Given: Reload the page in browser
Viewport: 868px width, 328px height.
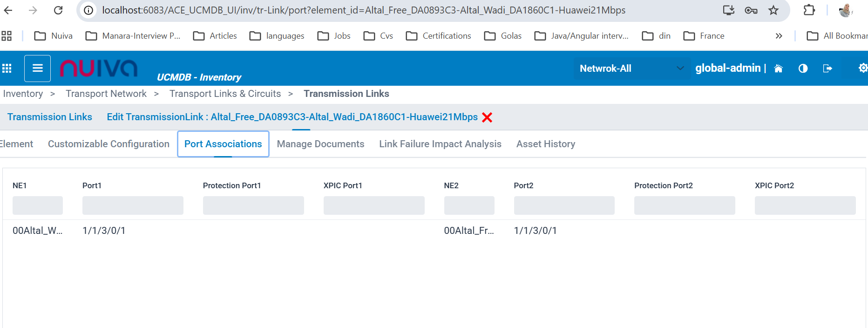Looking at the screenshot, I should [58, 10].
